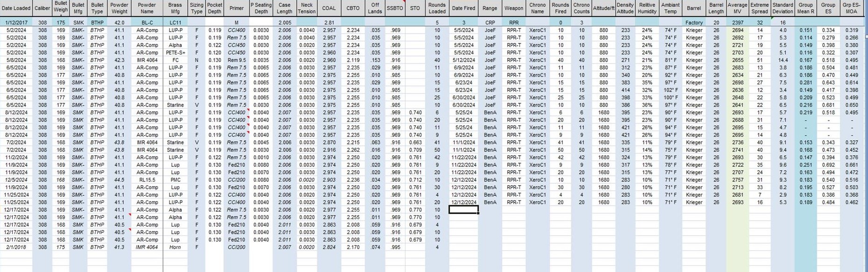Screen dimensions: 868x272
Task: Click the Rem 9.5 primer cell
Action: (236, 60)
